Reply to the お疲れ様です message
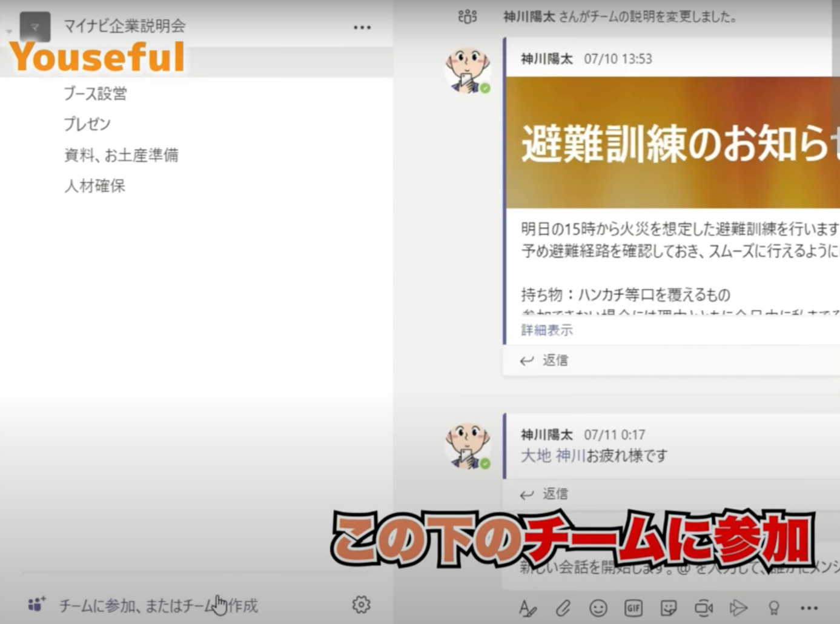Screen dimensions: 840x624 [544, 494]
